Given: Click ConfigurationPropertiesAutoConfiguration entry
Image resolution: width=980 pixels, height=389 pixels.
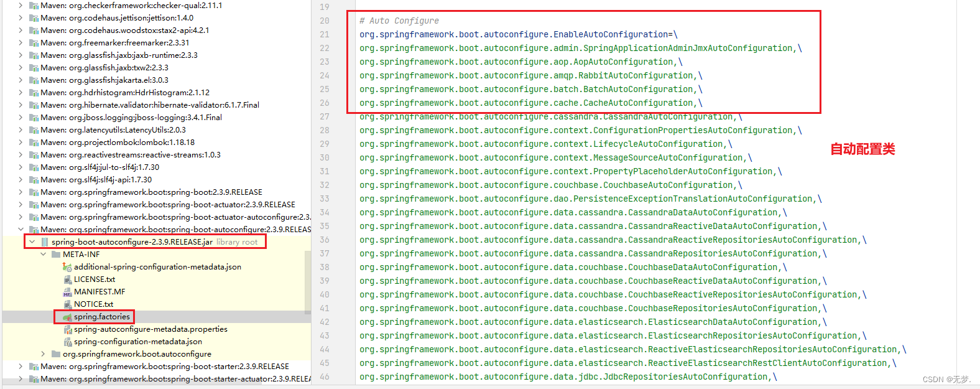Looking at the screenshot, I should (x=580, y=130).
